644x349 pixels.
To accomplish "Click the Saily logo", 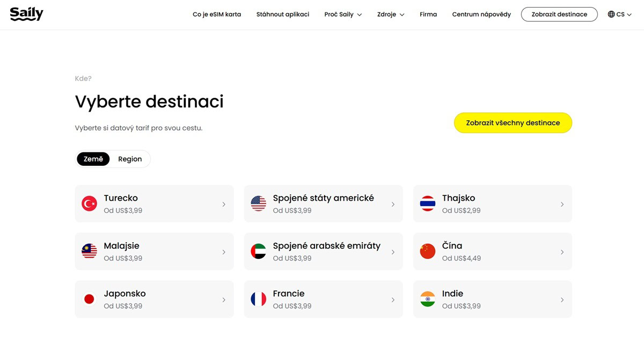I will (x=26, y=14).
